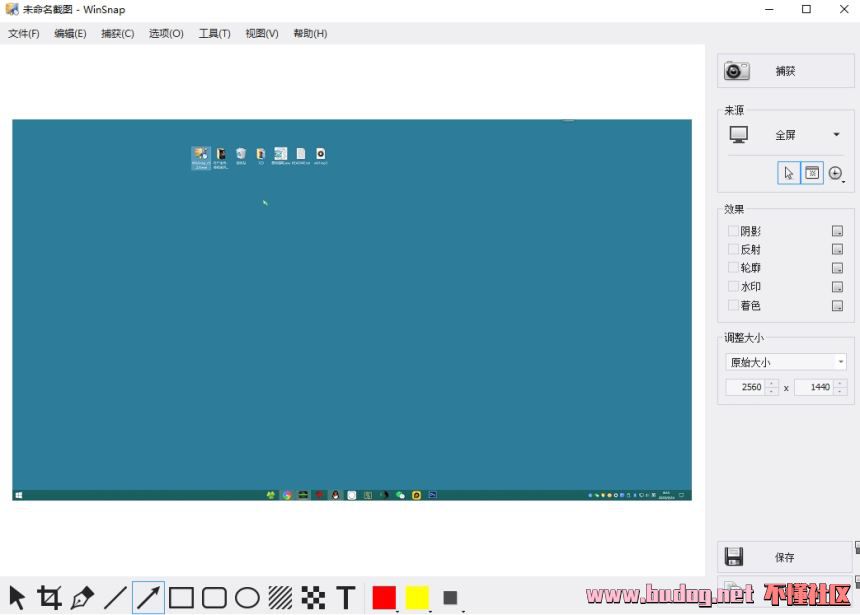Enable the 阴影 shadow effect checkbox
The image size is (860, 615).
pos(734,231)
